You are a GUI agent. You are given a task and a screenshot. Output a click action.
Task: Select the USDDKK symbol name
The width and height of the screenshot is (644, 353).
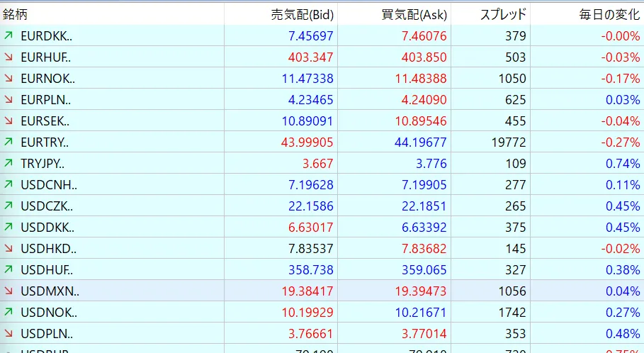coord(47,228)
